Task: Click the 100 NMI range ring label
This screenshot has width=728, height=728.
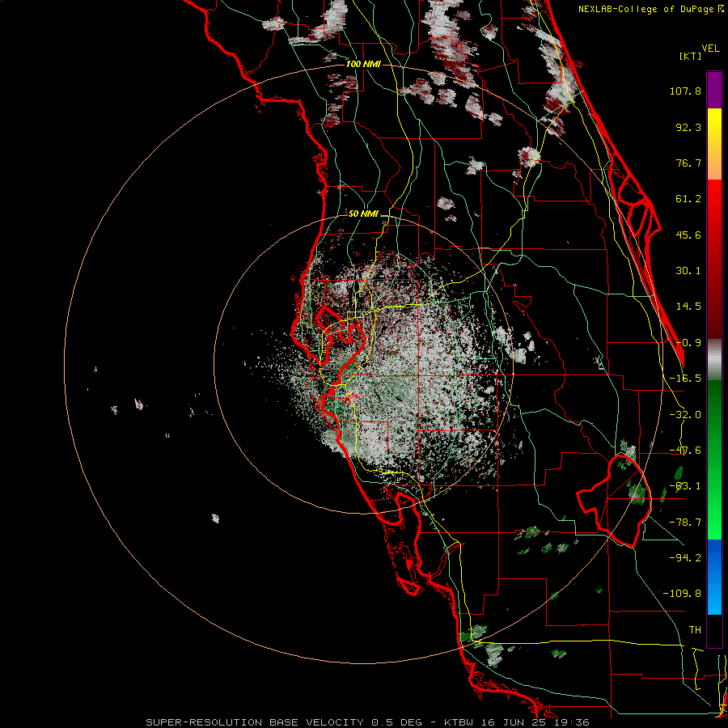Action: 363,64
